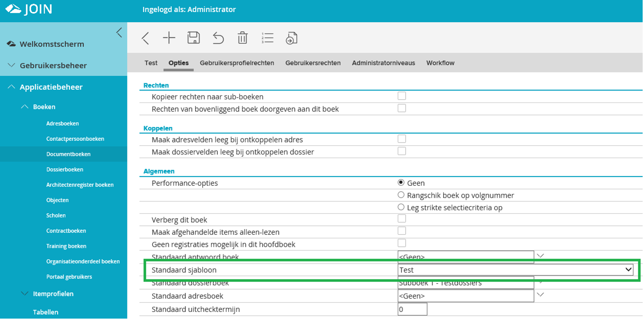Check Verberg dit boek

click(x=402, y=218)
